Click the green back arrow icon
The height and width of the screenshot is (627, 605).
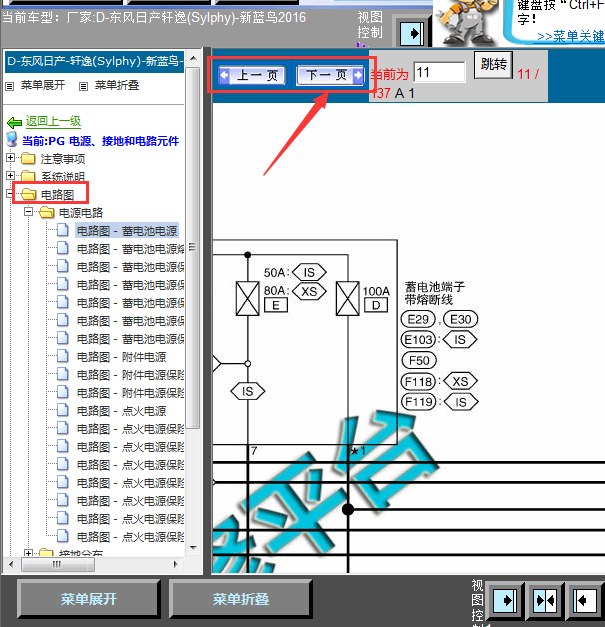[14, 122]
